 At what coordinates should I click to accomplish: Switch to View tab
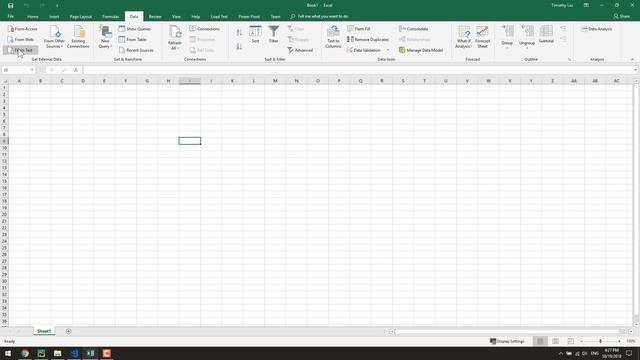point(176,16)
